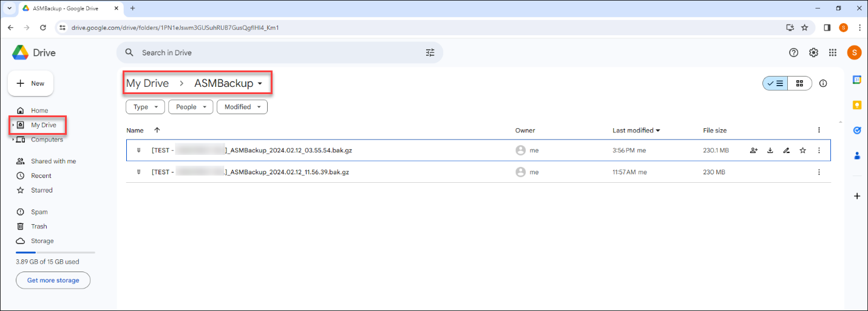Select the ASMBackup 11.56.39.bak.gz file

coord(478,172)
